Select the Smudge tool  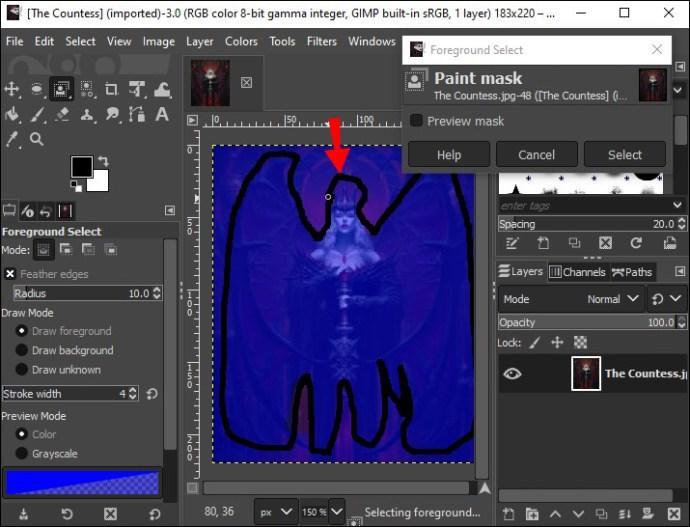coord(112,114)
